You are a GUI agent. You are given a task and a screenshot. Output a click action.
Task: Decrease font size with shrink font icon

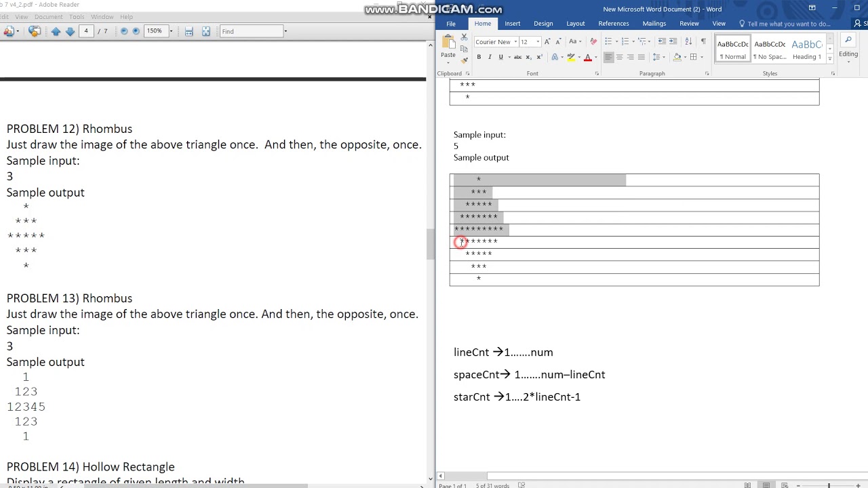click(558, 42)
